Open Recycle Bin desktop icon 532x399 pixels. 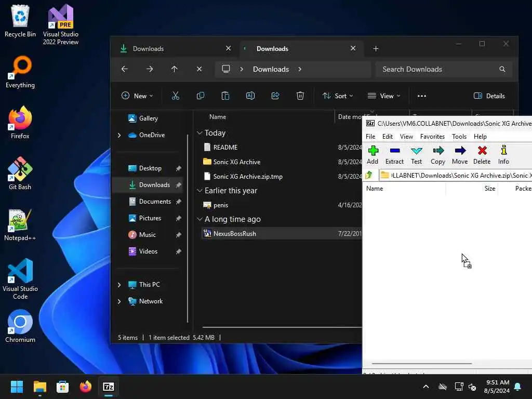coord(20,21)
